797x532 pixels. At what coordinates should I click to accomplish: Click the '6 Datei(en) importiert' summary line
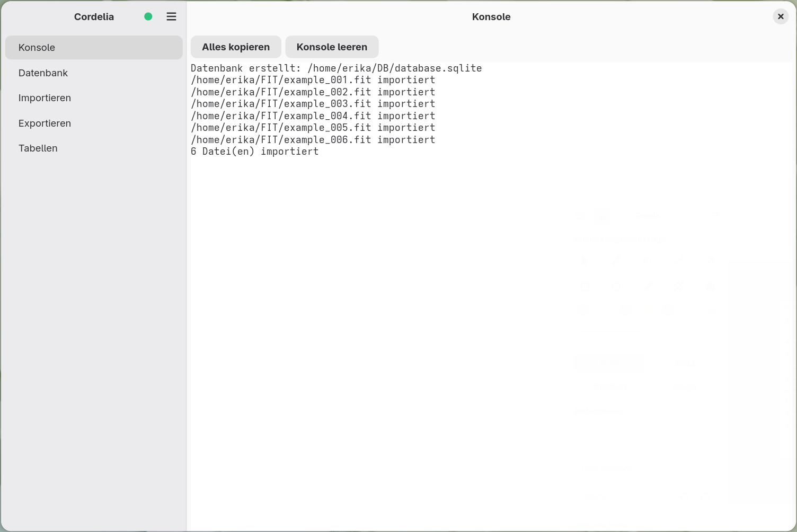point(255,152)
